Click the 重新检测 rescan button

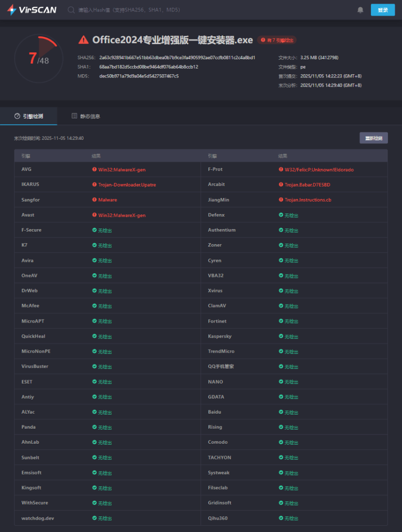(373, 138)
